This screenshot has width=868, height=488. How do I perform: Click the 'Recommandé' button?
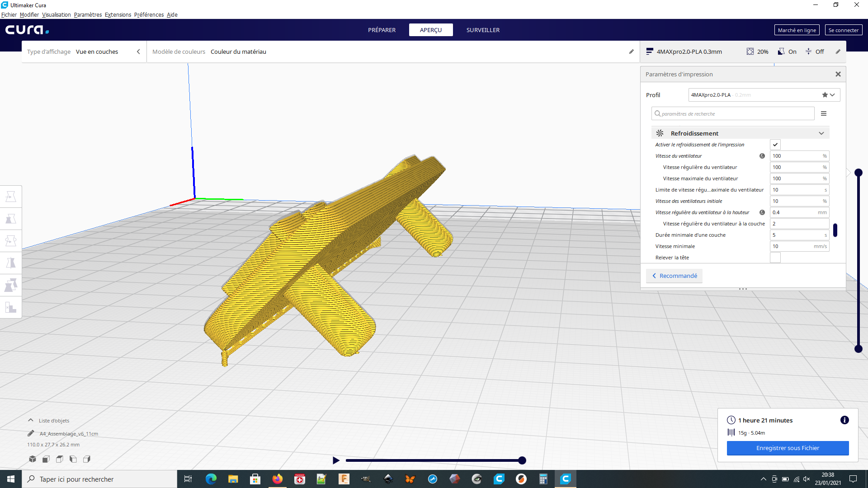tap(674, 276)
